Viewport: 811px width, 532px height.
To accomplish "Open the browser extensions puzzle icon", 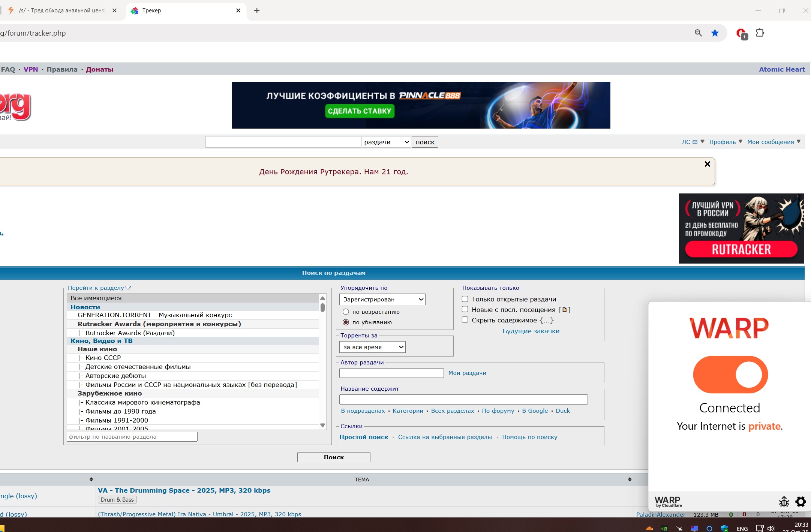I will click(760, 33).
